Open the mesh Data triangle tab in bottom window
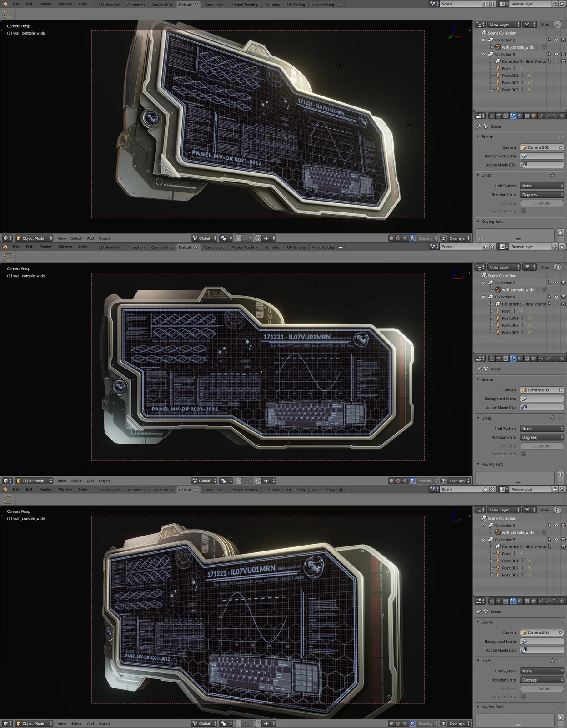 (555, 601)
